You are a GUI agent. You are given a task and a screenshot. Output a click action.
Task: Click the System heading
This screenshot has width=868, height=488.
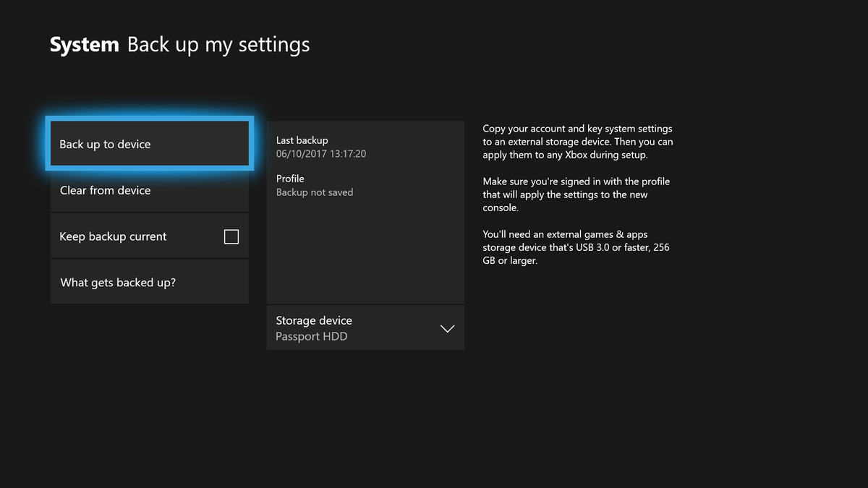(84, 44)
